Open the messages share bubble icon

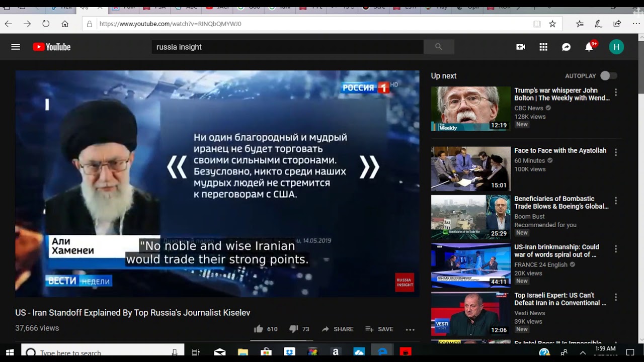(x=566, y=47)
